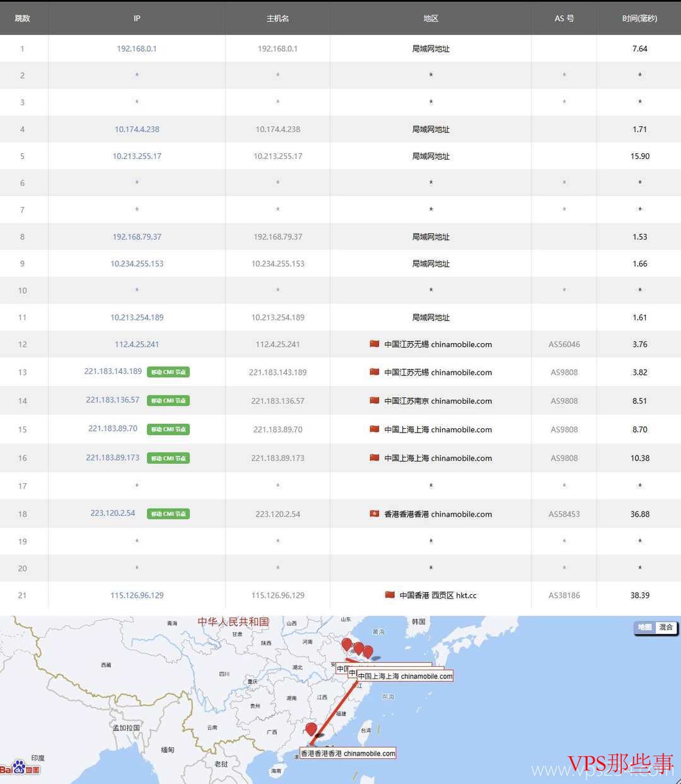The width and height of the screenshot is (681, 784).
Task: Open IP link 10.234.255.153
Action: pos(137,264)
